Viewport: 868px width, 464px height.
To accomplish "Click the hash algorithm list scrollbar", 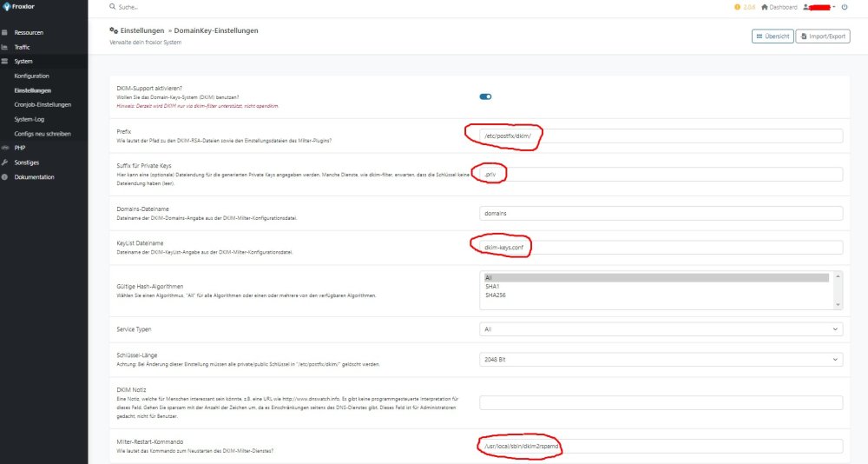I will (x=838, y=290).
